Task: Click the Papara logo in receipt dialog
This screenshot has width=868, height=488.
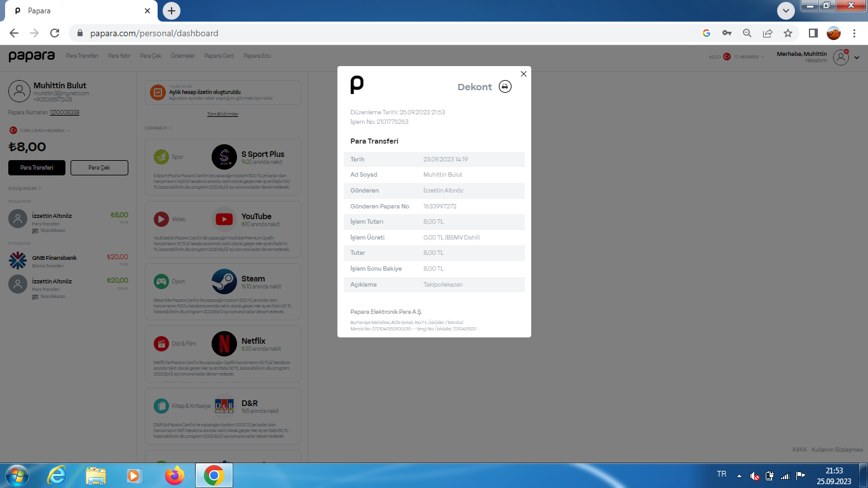Action: click(x=357, y=85)
